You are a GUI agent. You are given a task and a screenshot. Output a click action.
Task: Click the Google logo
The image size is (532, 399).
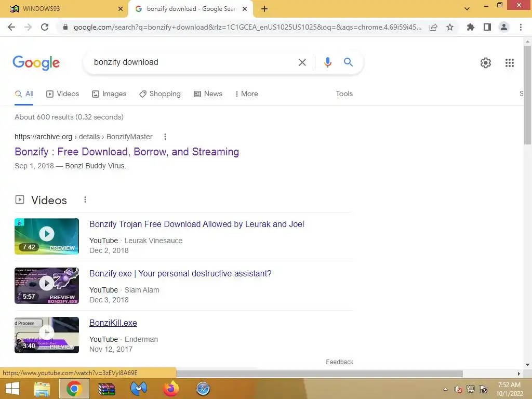click(x=36, y=63)
